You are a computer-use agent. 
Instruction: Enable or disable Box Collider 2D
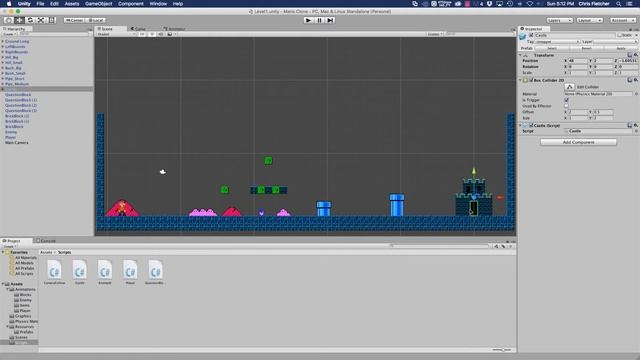click(x=531, y=80)
